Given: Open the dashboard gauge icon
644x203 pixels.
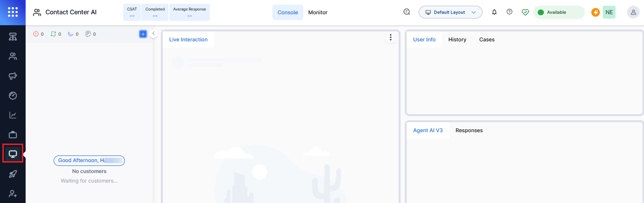Looking at the screenshot, I should 13,96.
